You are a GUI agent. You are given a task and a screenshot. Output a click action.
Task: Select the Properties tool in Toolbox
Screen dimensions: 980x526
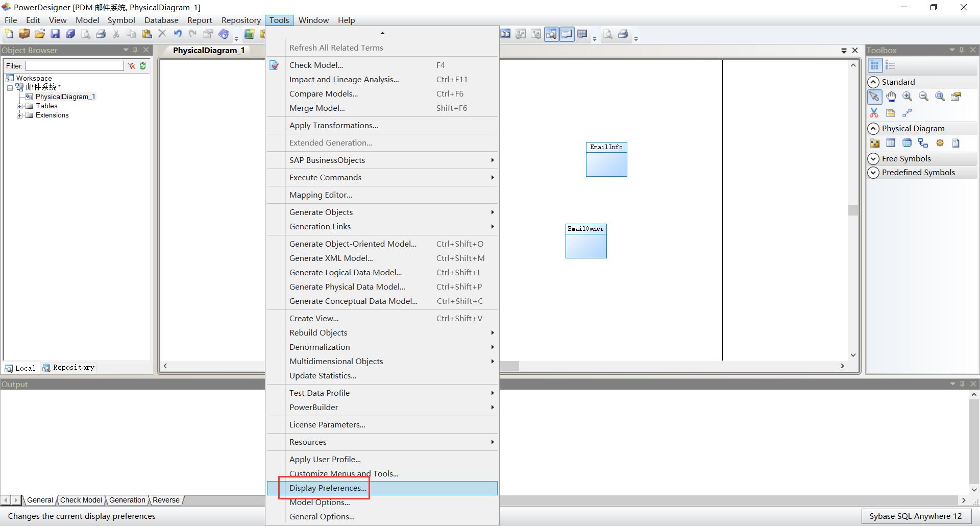pyautogui.click(x=957, y=97)
